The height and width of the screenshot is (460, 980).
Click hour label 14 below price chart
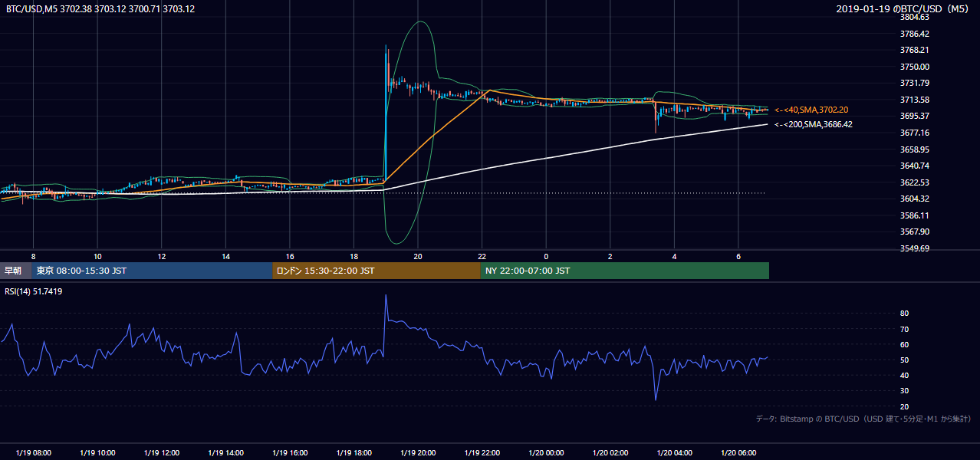(x=225, y=256)
